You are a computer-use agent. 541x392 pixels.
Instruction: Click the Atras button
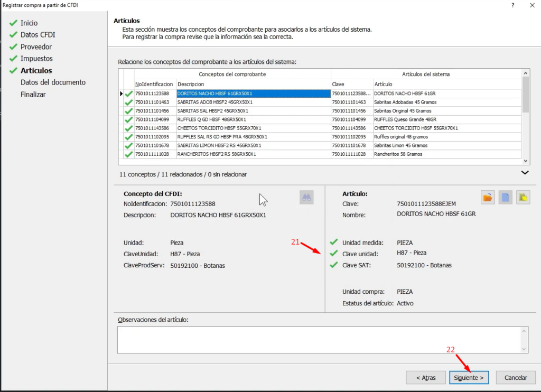(425, 378)
